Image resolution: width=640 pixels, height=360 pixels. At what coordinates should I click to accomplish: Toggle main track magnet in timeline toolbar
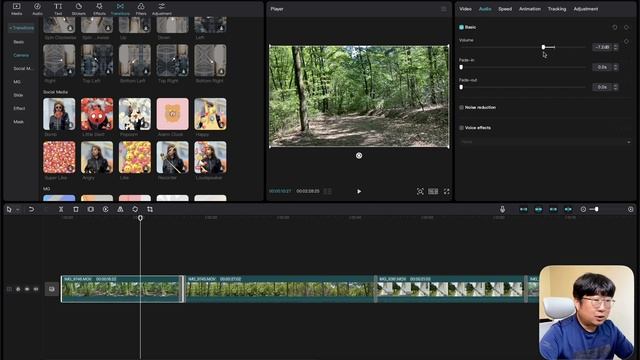523,209
